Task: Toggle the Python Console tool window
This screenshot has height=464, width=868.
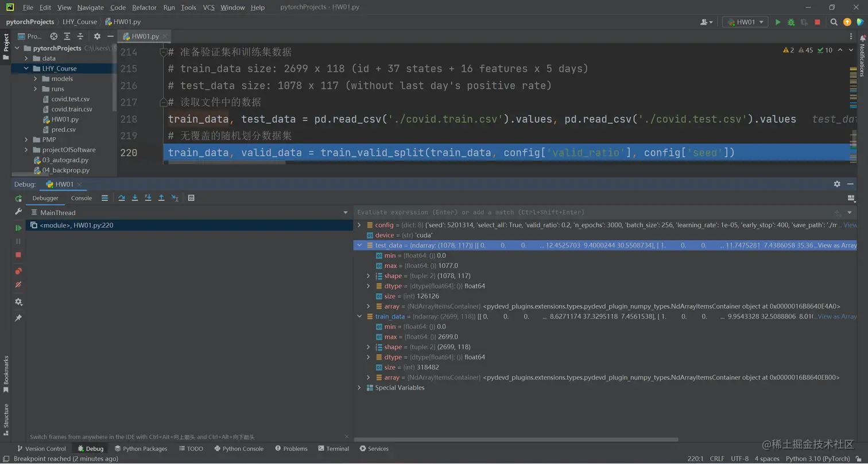Action: (239, 449)
